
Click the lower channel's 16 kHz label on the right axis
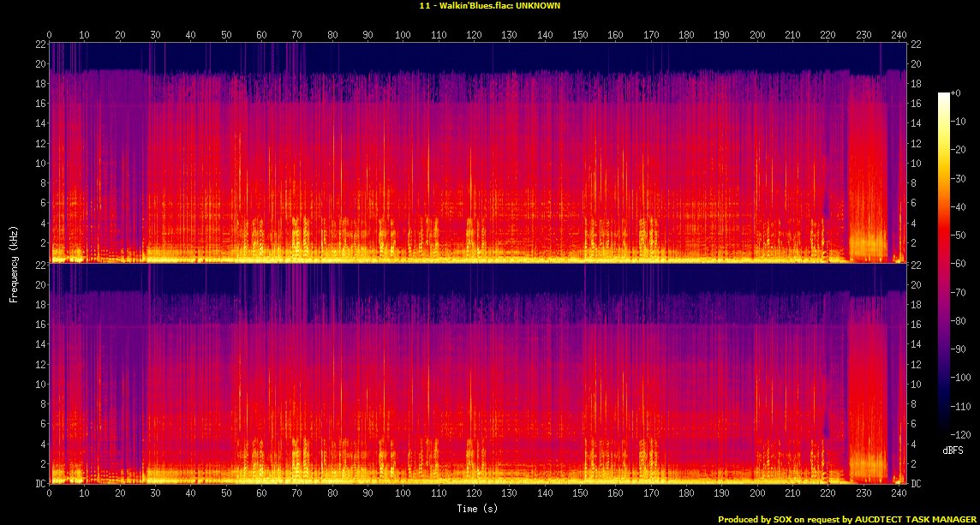coord(915,325)
